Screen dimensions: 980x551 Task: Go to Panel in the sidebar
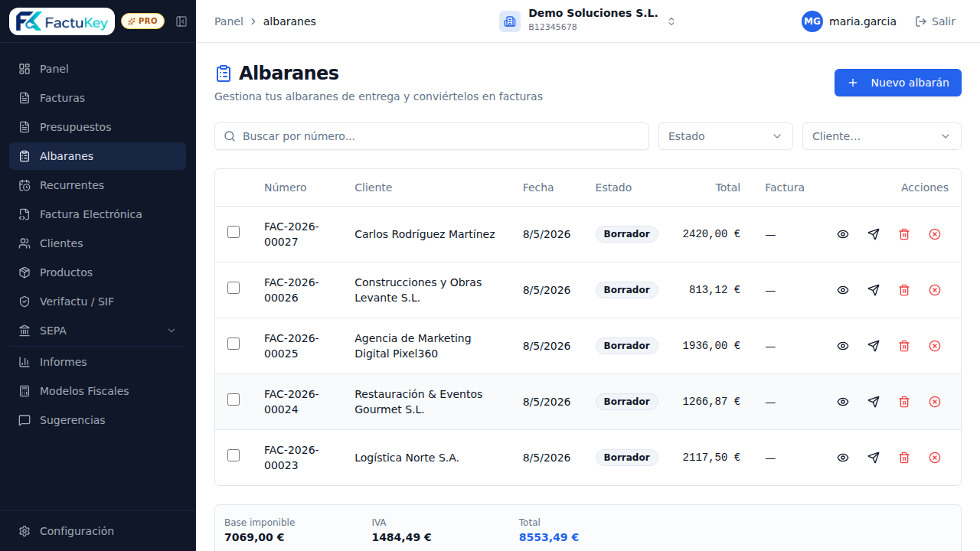[x=97, y=69]
